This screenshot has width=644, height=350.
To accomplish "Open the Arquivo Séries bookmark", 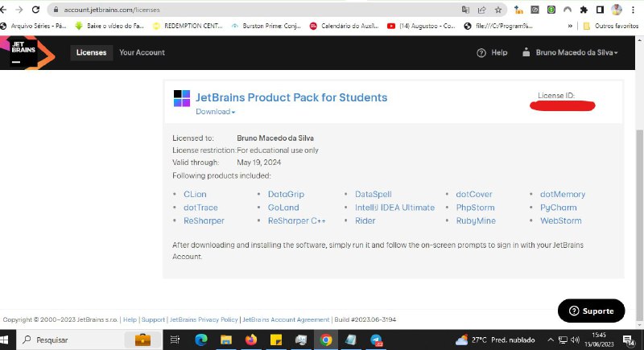I will click(33, 26).
